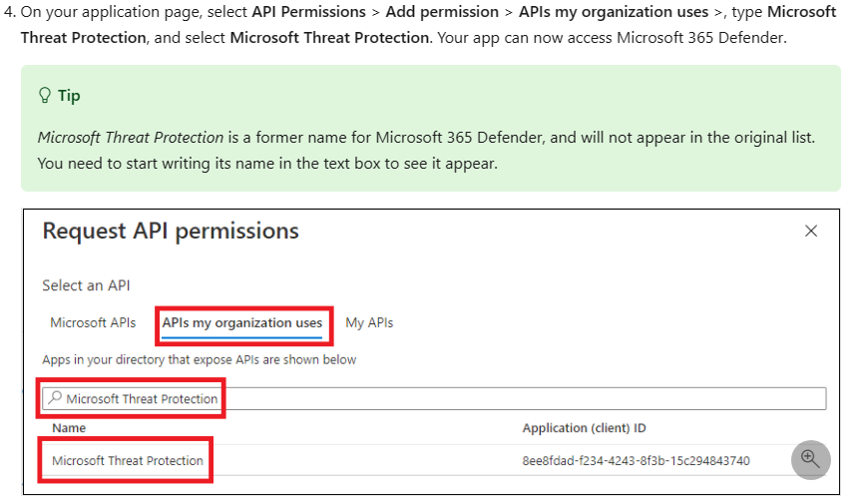This screenshot has height=500, width=868.
Task: Click the lightbulb Tip icon
Action: click(45, 95)
